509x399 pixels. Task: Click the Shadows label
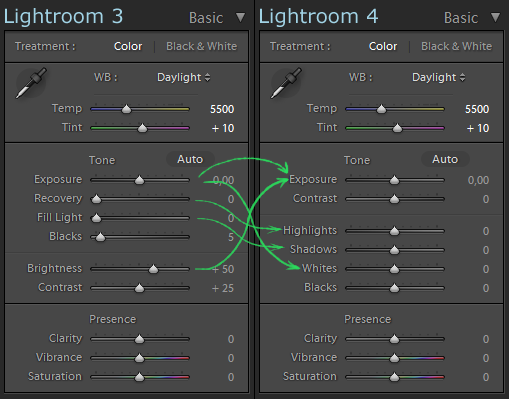pyautogui.click(x=313, y=249)
